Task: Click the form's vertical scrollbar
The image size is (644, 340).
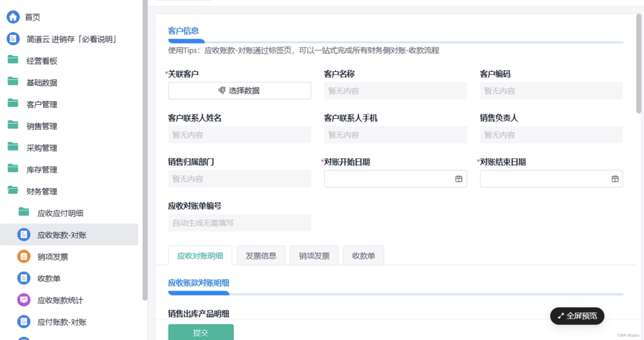Action: click(639, 64)
